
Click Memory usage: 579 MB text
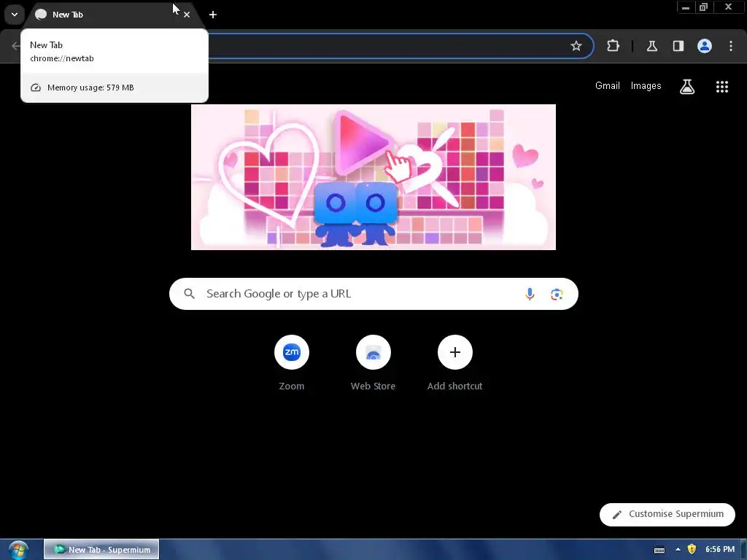90,87
